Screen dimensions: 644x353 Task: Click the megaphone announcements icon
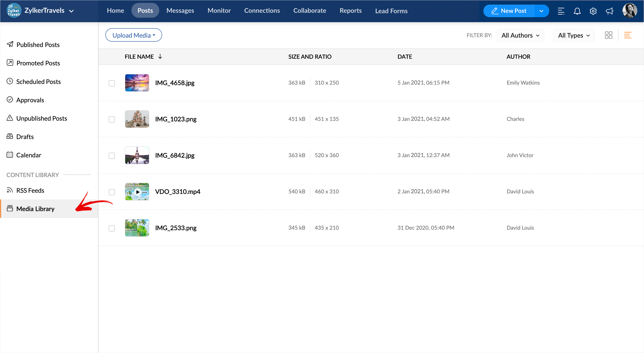pyautogui.click(x=609, y=11)
